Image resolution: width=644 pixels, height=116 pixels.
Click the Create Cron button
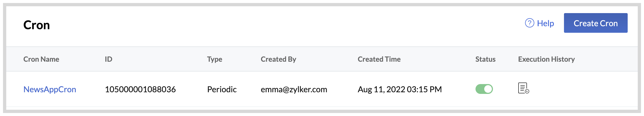pyautogui.click(x=596, y=23)
